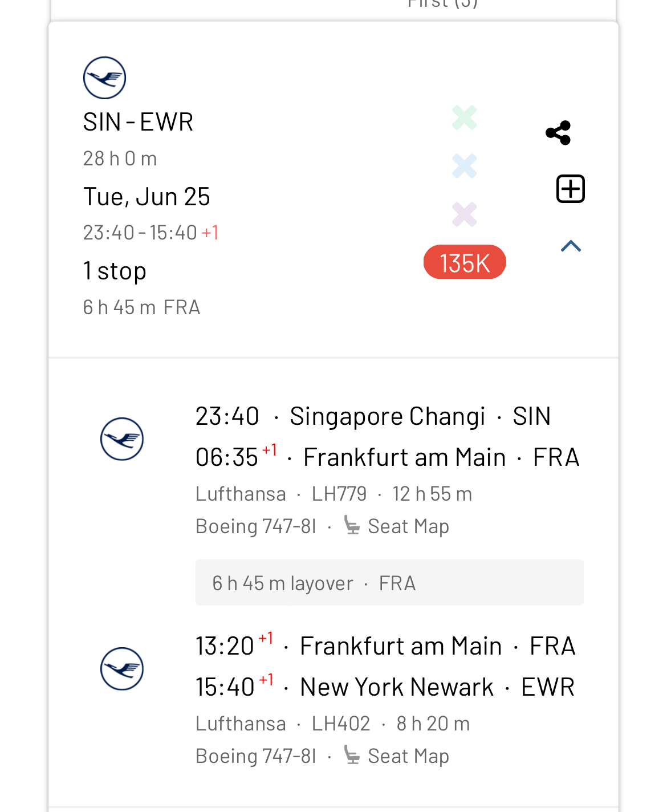Click the 1 stop label

tap(115, 271)
